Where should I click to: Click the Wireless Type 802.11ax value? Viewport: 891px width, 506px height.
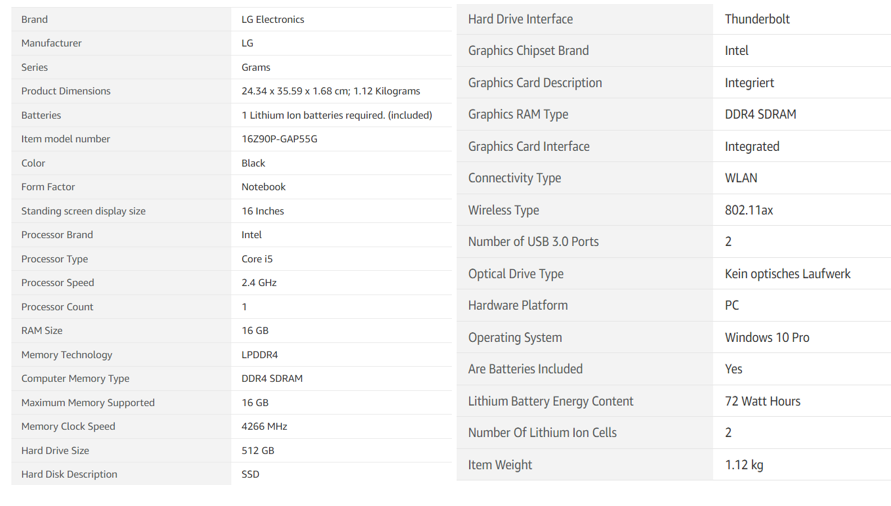tap(748, 210)
